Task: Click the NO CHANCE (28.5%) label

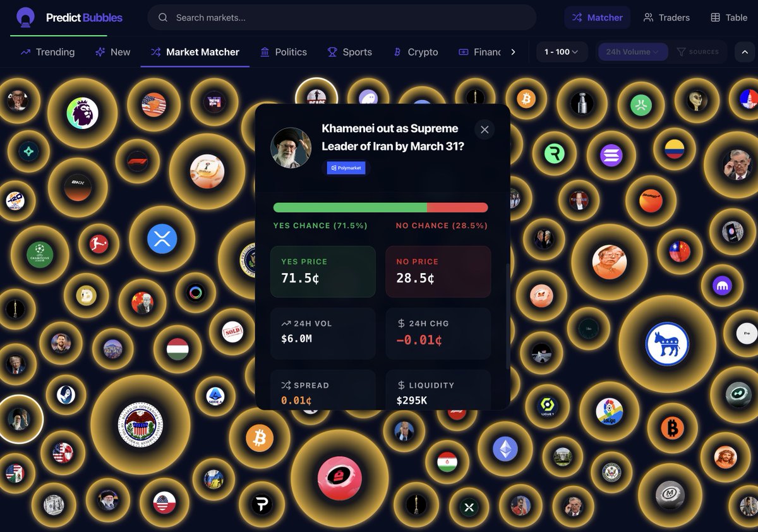Action: [x=442, y=226]
